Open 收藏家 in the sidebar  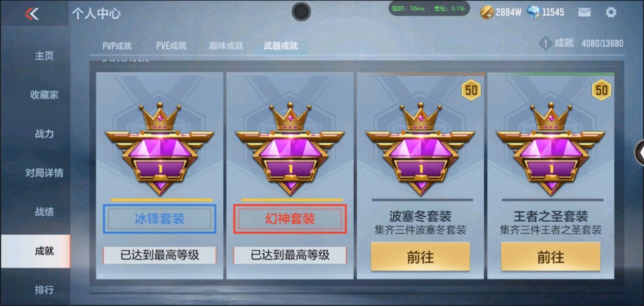(44, 95)
